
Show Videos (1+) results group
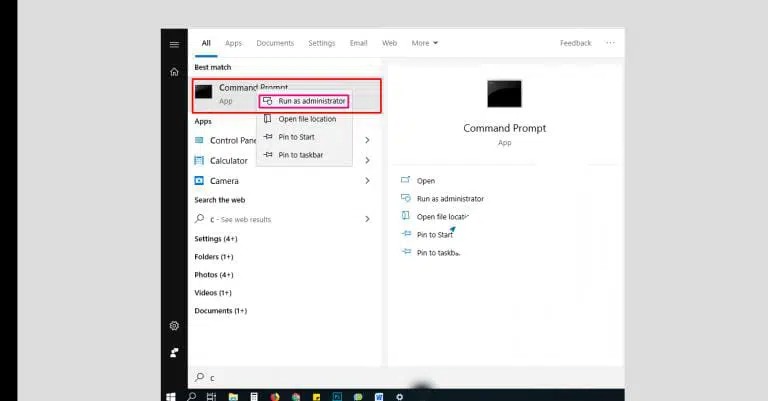tap(213, 293)
